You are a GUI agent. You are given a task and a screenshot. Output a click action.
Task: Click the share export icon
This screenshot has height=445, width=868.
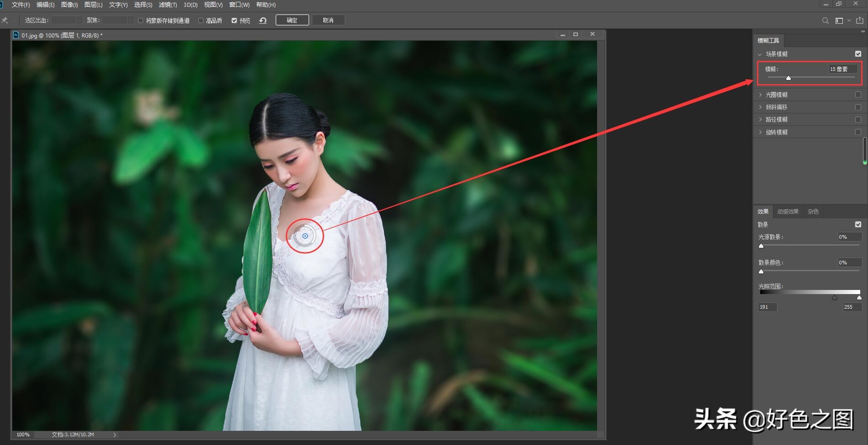coord(859,21)
